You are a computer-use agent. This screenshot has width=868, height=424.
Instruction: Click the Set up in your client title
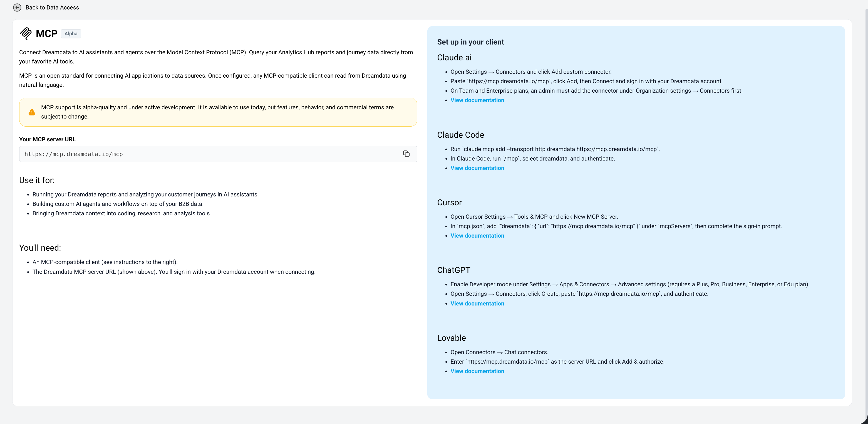[470, 42]
